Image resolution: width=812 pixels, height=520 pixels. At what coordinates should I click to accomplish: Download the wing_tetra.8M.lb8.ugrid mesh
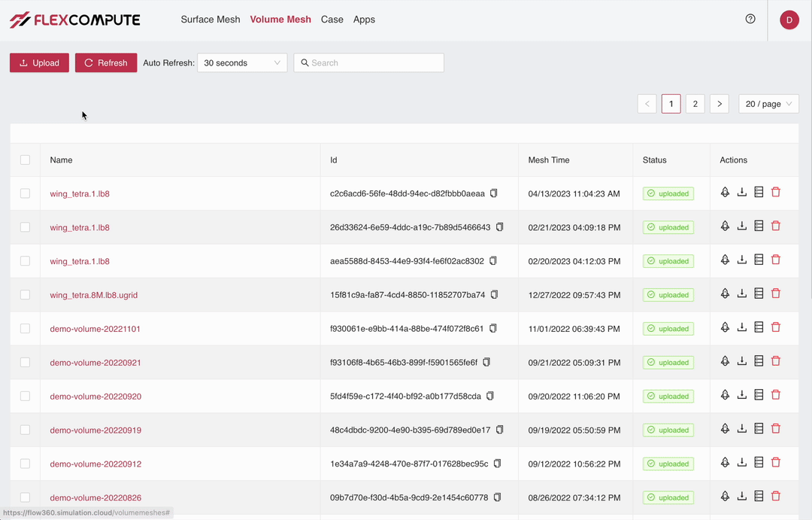[x=742, y=293]
